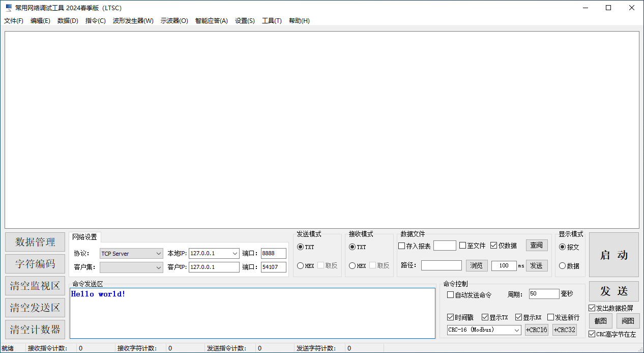Toggle the CRC高字节在左 checkbox

[592, 334]
